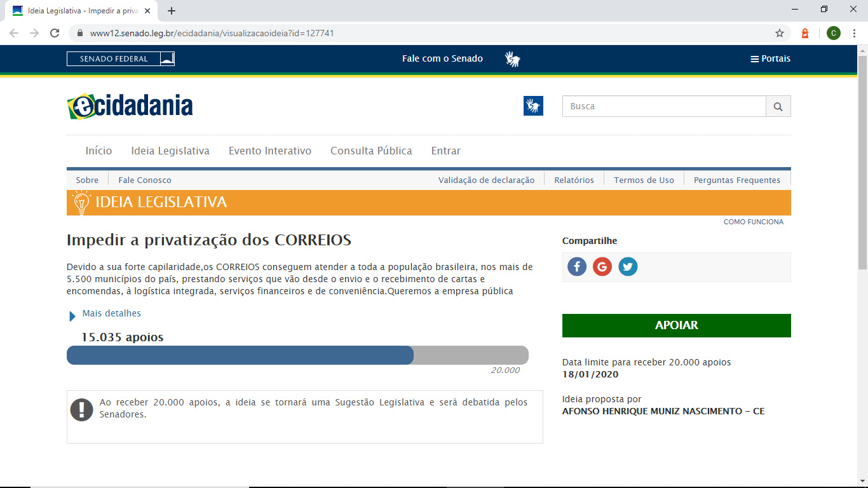View site security padlock info

click(x=80, y=33)
